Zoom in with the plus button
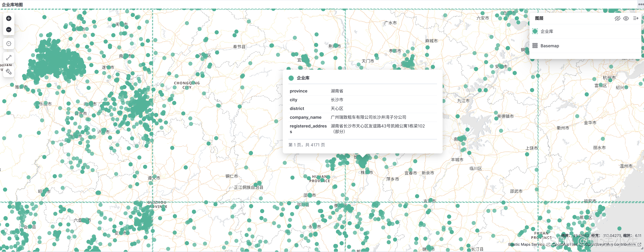Image resolution: width=644 pixels, height=252 pixels. coord(9,19)
